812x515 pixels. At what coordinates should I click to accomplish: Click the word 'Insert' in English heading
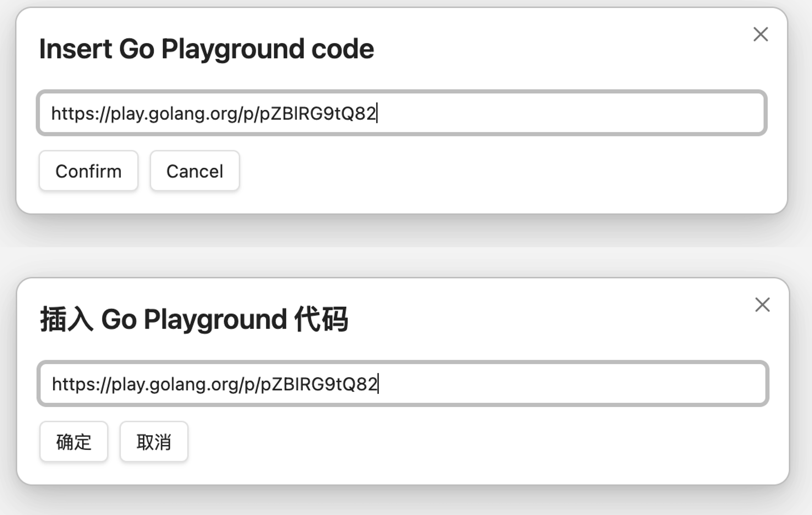pyautogui.click(x=76, y=49)
